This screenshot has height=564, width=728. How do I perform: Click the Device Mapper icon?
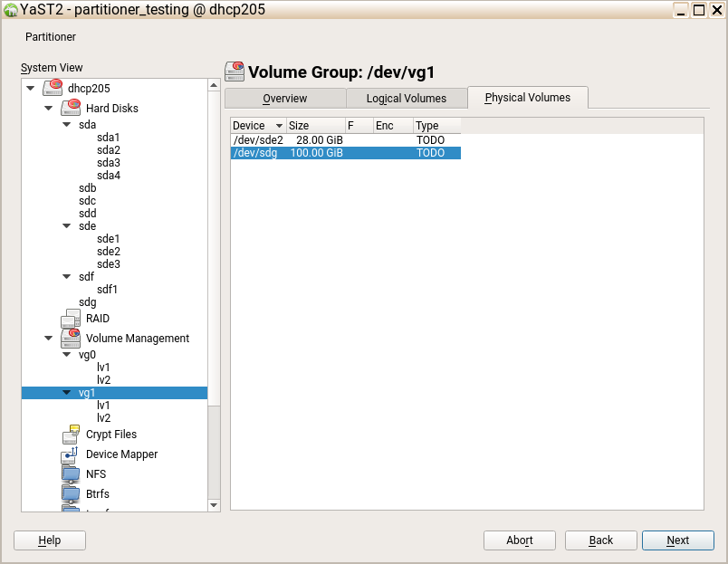point(71,454)
